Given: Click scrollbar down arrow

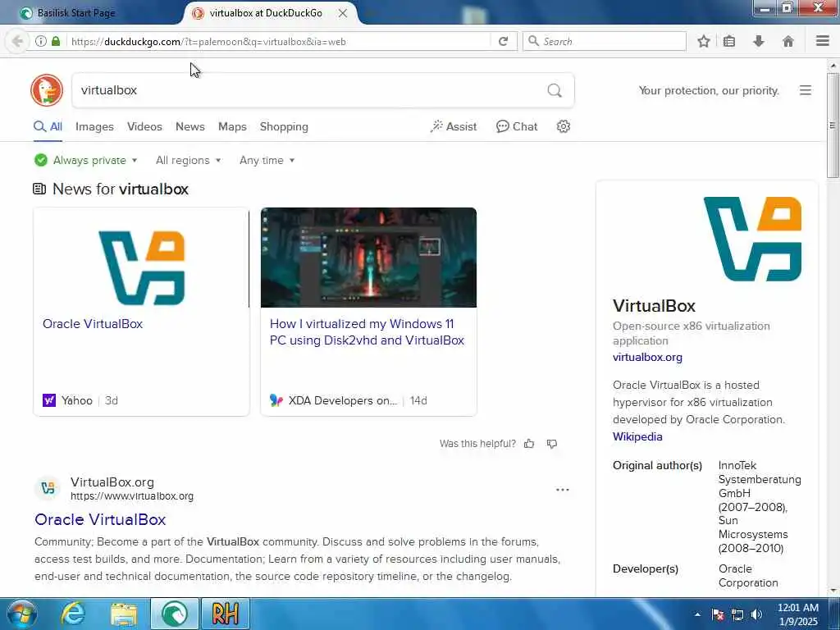Looking at the screenshot, I should click(x=833, y=591).
